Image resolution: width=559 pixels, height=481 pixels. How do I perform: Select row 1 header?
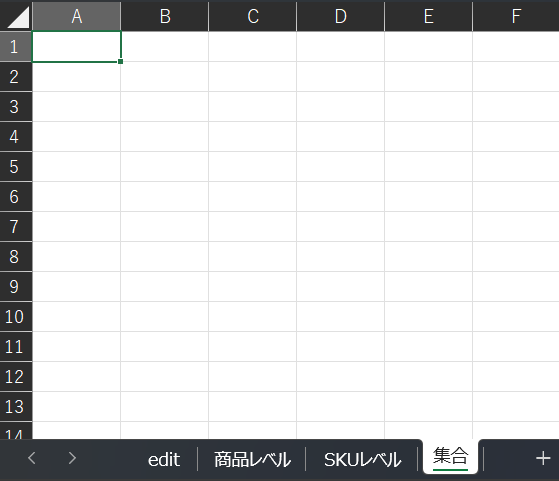coord(16,47)
